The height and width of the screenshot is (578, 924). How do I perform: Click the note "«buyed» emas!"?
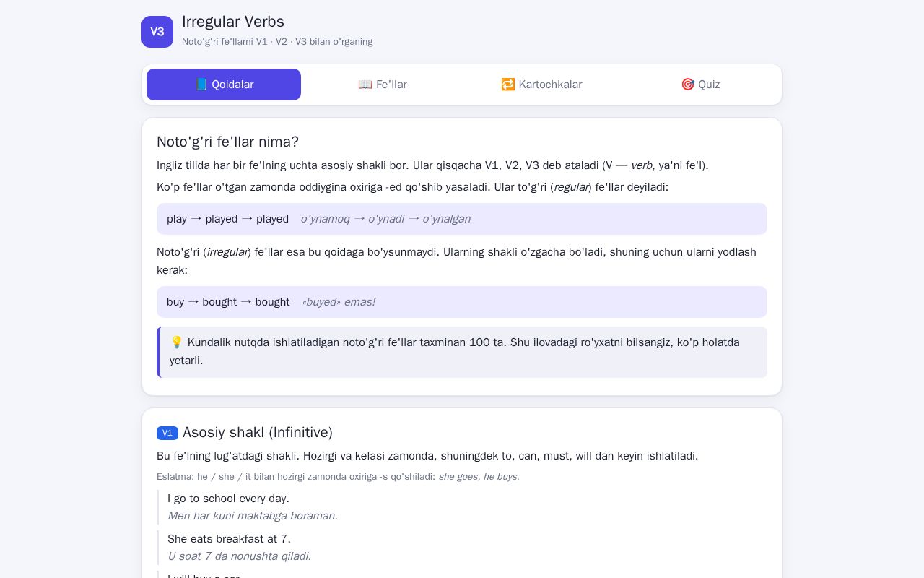click(x=339, y=302)
